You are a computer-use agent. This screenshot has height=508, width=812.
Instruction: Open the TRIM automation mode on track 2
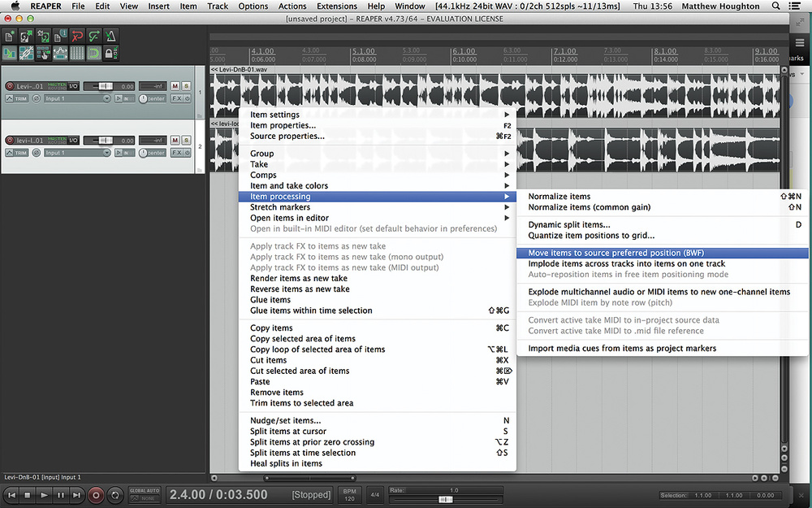(x=16, y=153)
